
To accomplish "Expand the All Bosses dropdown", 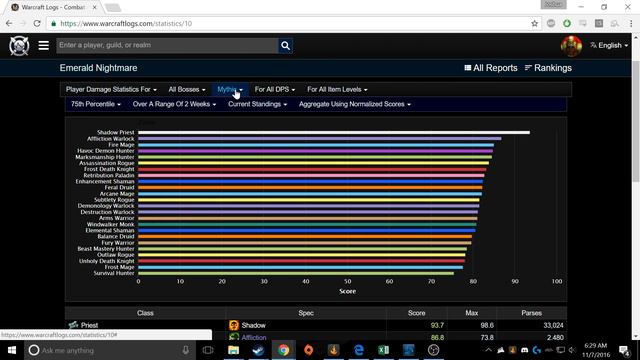I will [187, 89].
